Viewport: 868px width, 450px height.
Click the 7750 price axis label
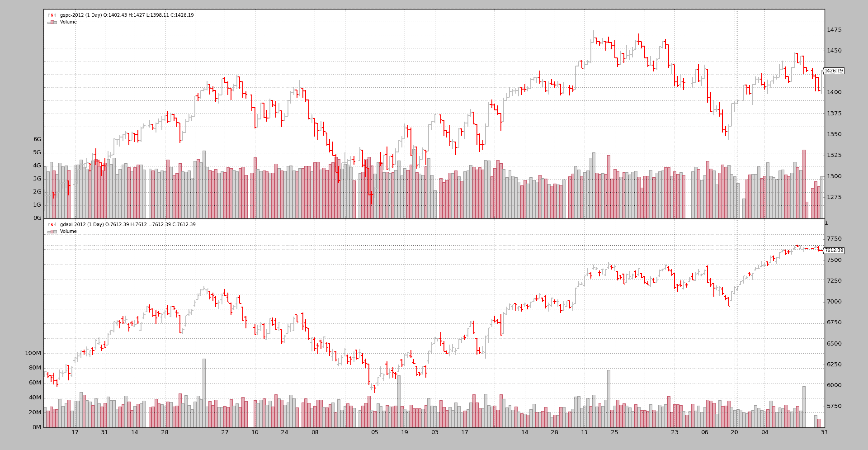(x=834, y=239)
